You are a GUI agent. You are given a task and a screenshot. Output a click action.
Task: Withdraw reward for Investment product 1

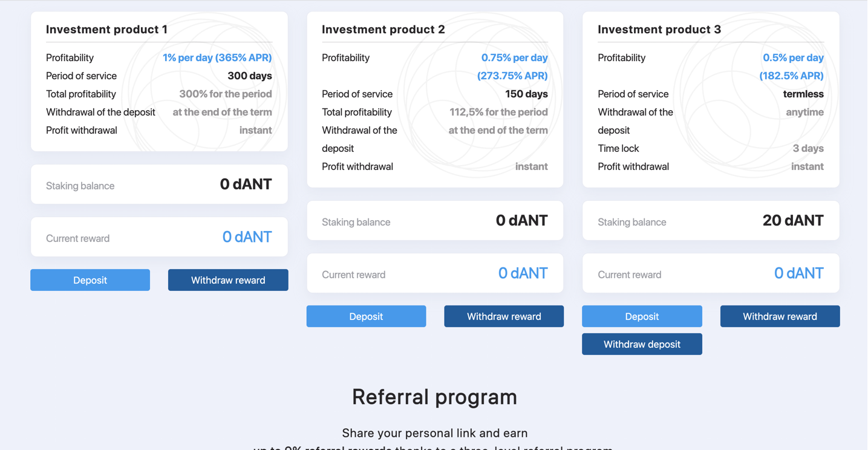(x=228, y=280)
